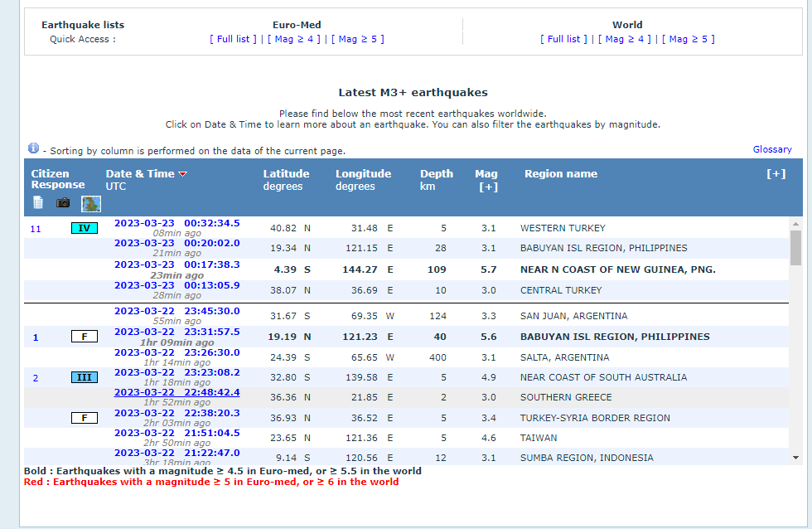This screenshot has height=529, width=812.
Task: Click the camera photos icon in header
Action: click(63, 202)
